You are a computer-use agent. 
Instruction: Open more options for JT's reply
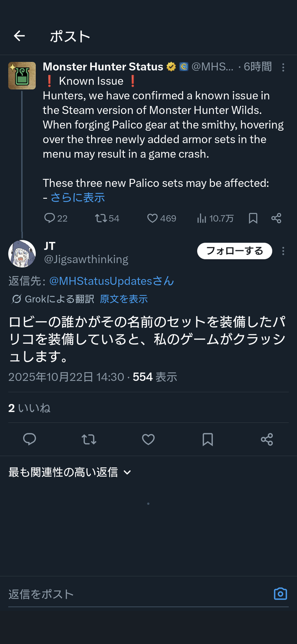283,251
